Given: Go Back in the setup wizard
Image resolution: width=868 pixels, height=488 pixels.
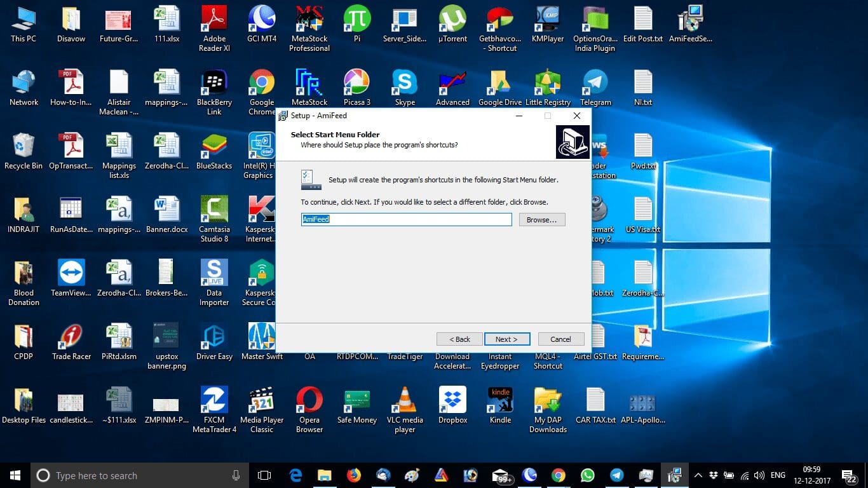Looking at the screenshot, I should coord(459,339).
